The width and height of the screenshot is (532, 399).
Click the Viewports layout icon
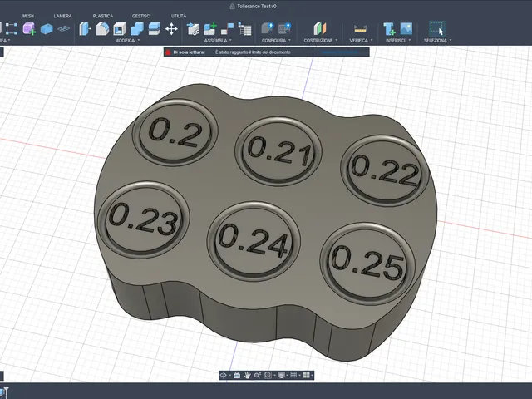(307, 375)
